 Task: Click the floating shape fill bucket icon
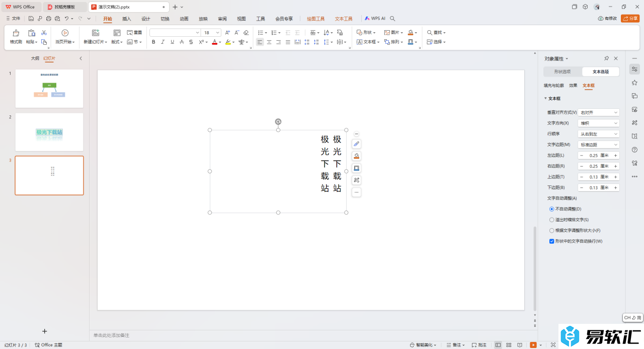pos(357,156)
